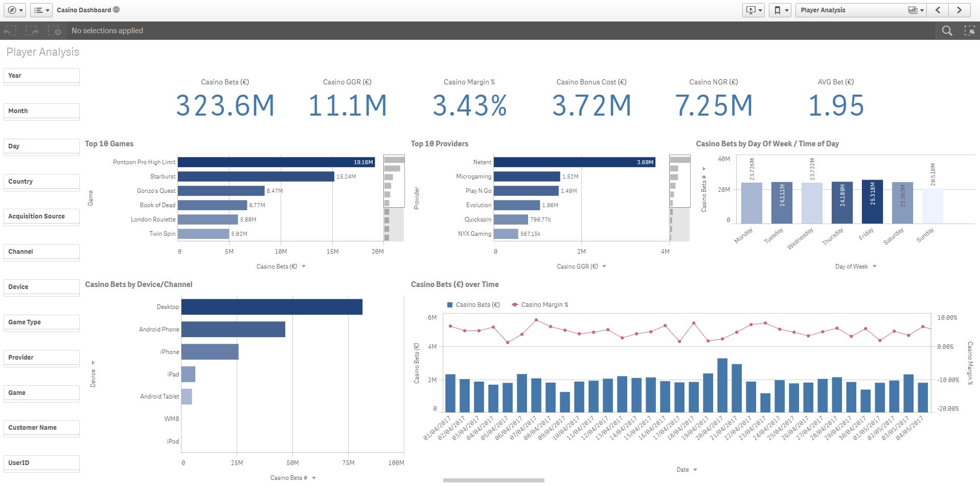Viewport: 980px width, 487px height.
Task: Open the Day of Week dimension dropdown
Action: pyautogui.click(x=855, y=266)
